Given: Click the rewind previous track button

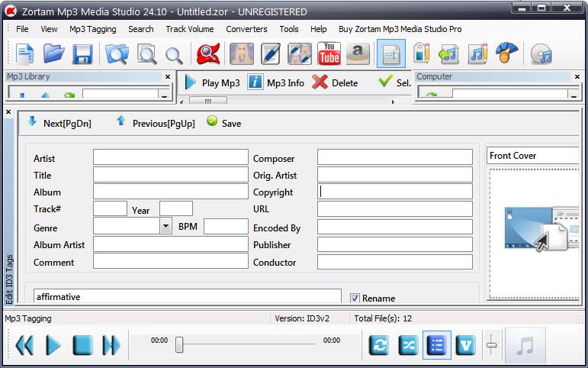Looking at the screenshot, I should pos(24,345).
